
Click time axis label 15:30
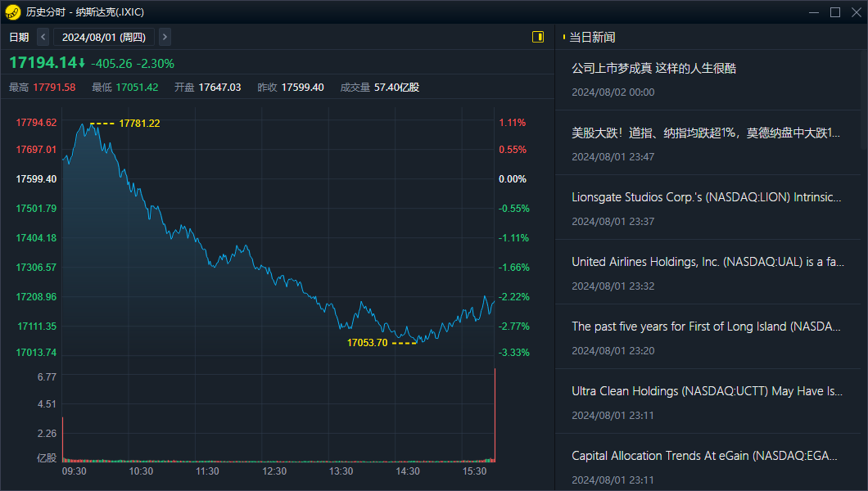coord(474,471)
